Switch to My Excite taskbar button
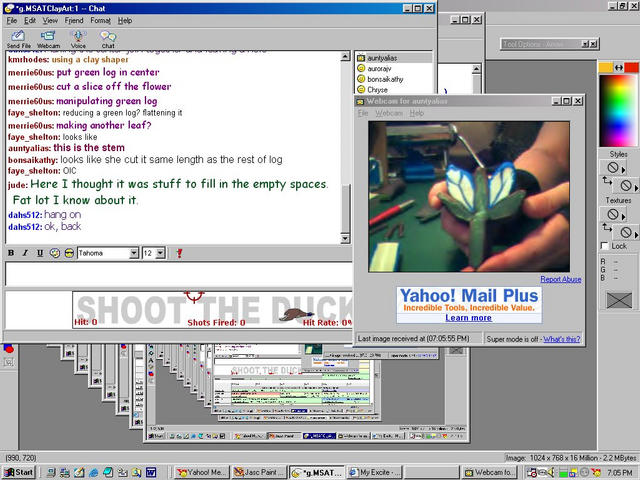 375,472
